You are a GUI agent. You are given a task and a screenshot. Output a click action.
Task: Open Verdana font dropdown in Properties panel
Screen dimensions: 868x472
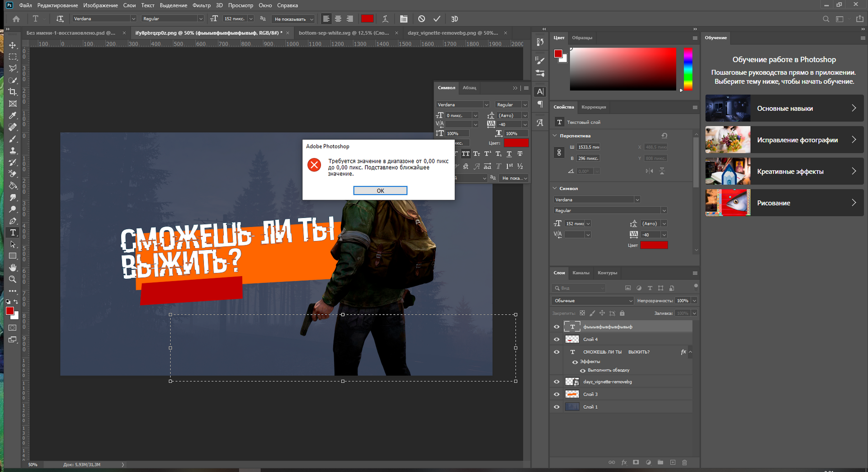tap(637, 199)
